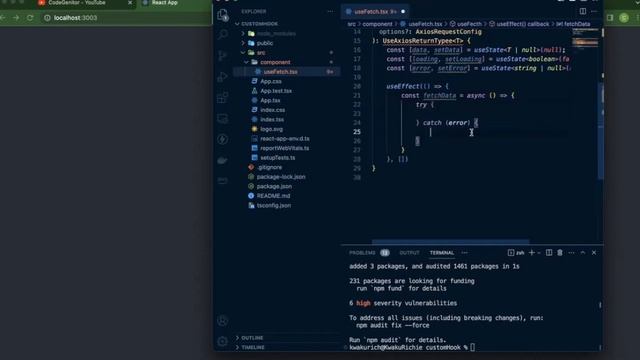Open Source Control view in activity bar

click(222, 55)
